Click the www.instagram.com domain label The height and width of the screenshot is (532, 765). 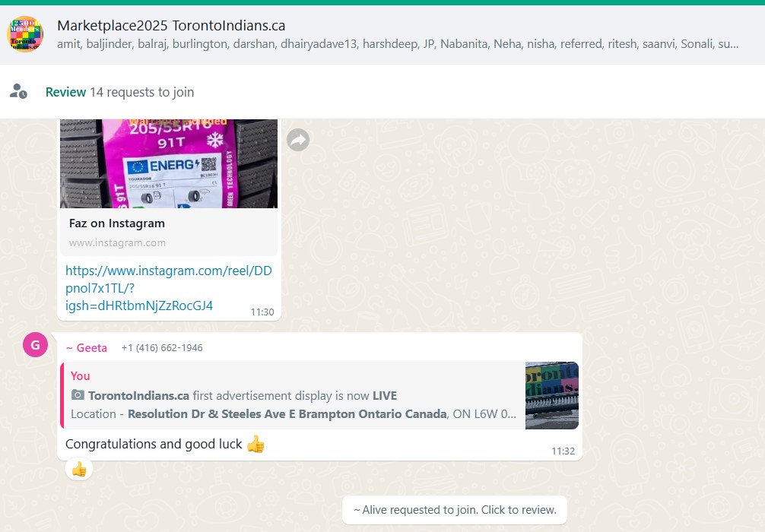[117, 243]
